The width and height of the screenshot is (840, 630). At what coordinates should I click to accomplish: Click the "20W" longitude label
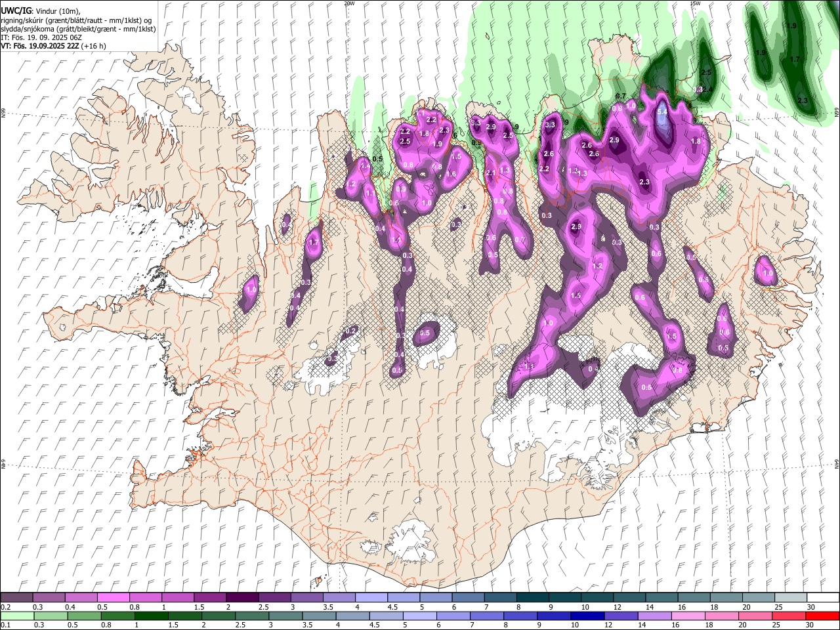(348, 3)
